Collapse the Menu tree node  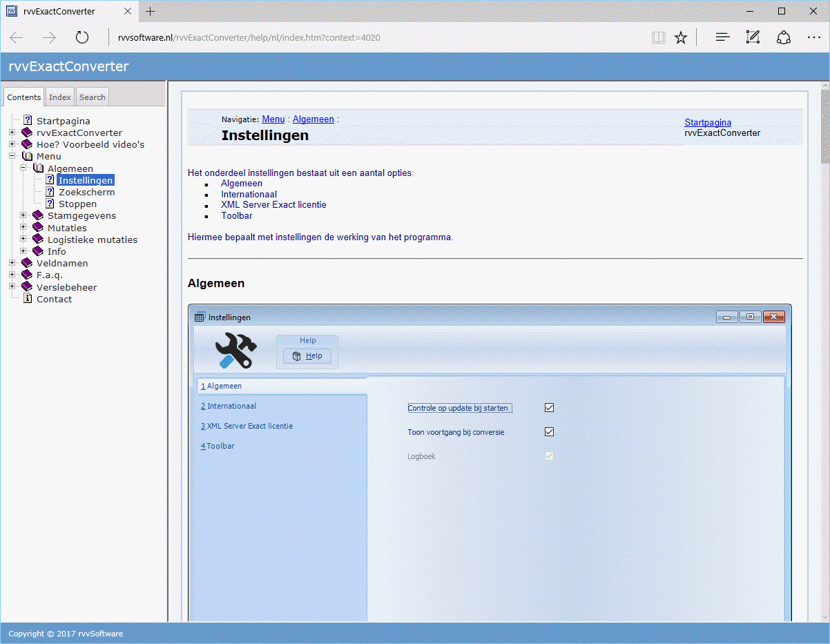(x=12, y=156)
